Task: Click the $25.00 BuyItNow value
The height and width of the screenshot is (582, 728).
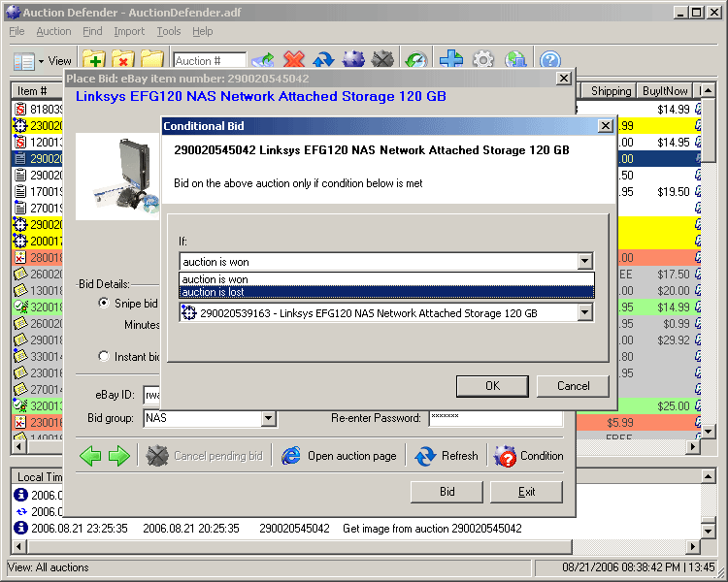Action: point(674,406)
